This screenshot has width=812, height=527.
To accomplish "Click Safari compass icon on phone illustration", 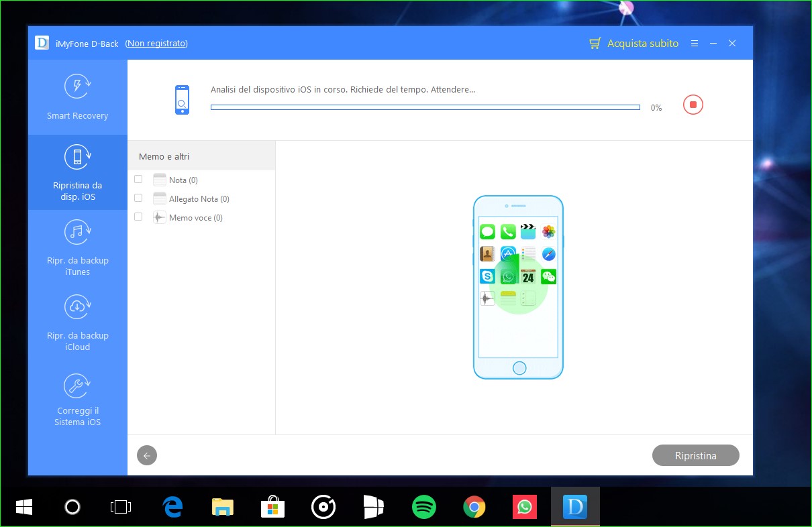I will 549,254.
